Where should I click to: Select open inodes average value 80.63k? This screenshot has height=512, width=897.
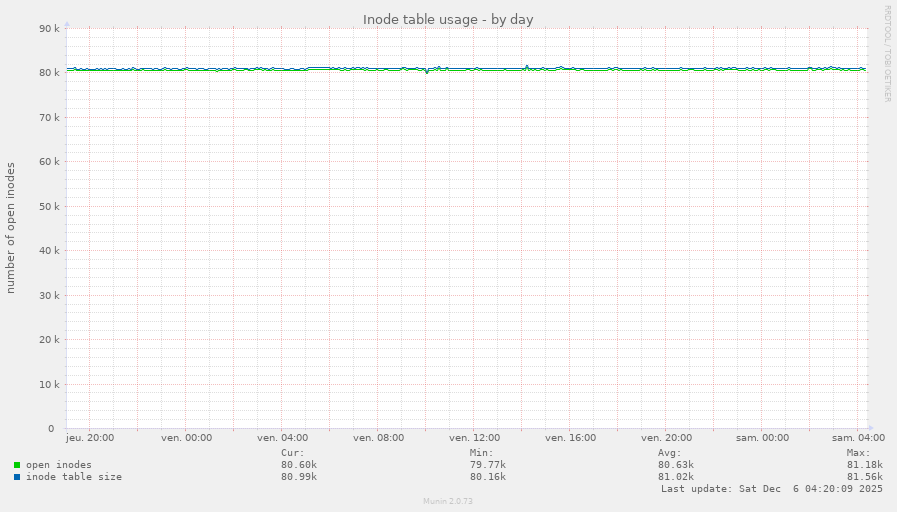pyautogui.click(x=676, y=465)
